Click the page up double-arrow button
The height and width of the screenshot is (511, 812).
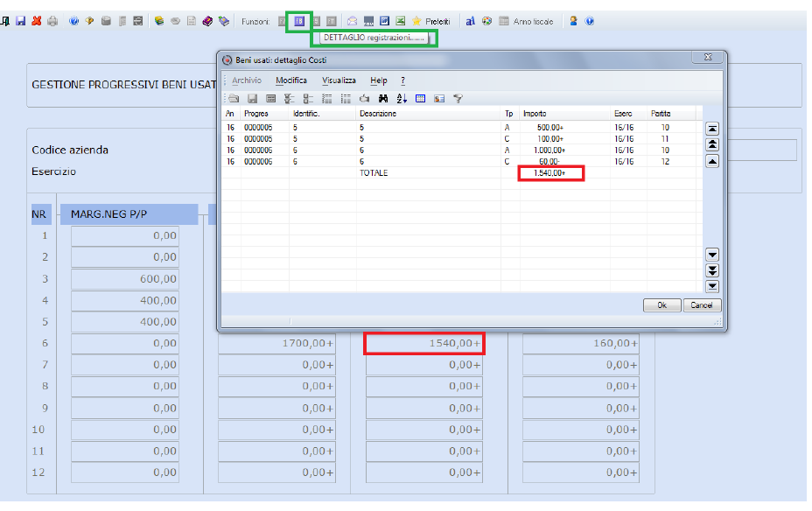click(712, 144)
